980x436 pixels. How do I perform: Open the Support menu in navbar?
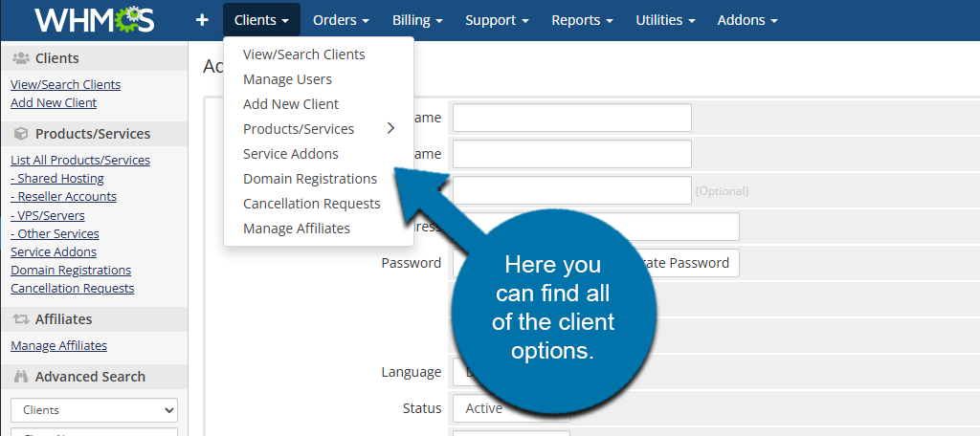(x=497, y=20)
